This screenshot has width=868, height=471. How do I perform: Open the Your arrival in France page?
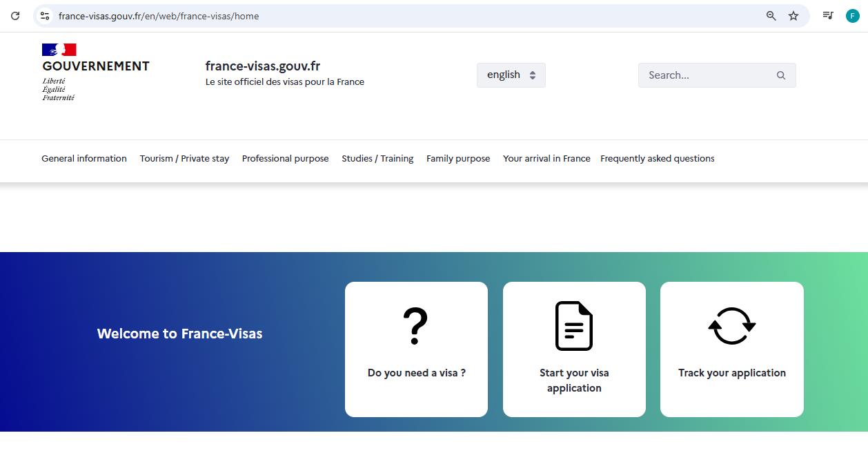pos(546,158)
